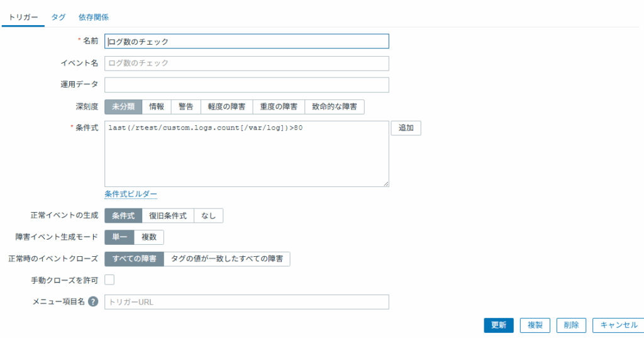This screenshot has width=644, height=338.
Task: Click the 削除 button
Action: (x=571, y=325)
